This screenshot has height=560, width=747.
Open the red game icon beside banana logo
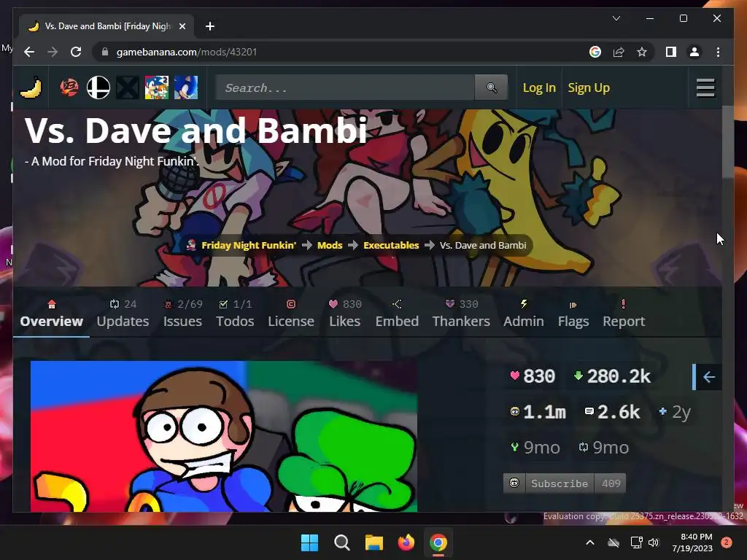[69, 87]
